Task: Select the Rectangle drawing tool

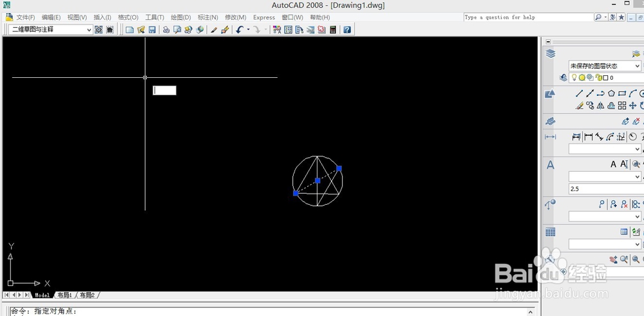Action: (x=622, y=93)
